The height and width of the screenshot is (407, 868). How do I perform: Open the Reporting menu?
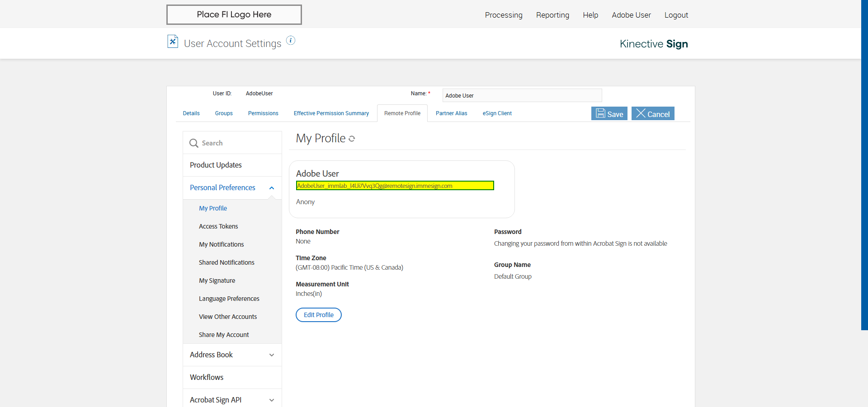point(552,15)
